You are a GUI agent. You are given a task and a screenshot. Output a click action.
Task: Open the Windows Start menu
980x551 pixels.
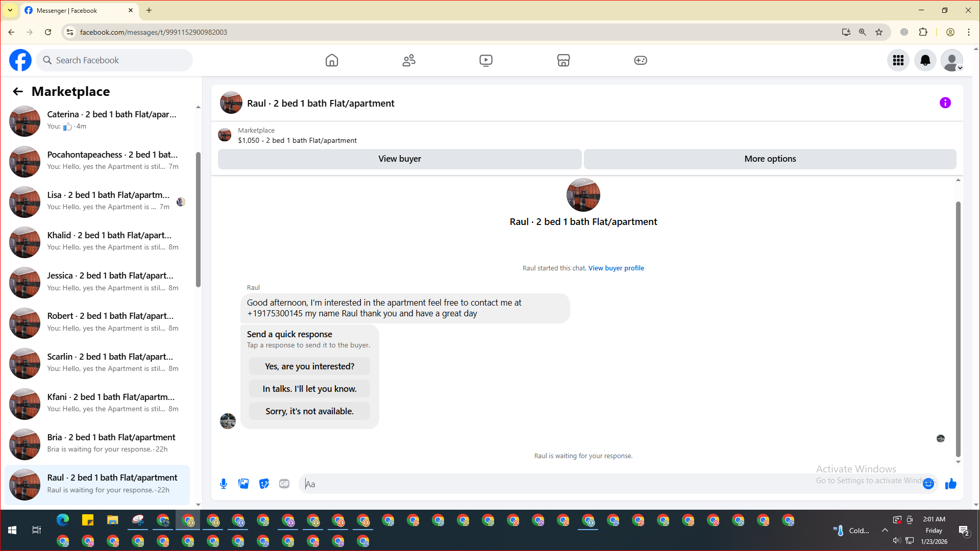[12, 530]
